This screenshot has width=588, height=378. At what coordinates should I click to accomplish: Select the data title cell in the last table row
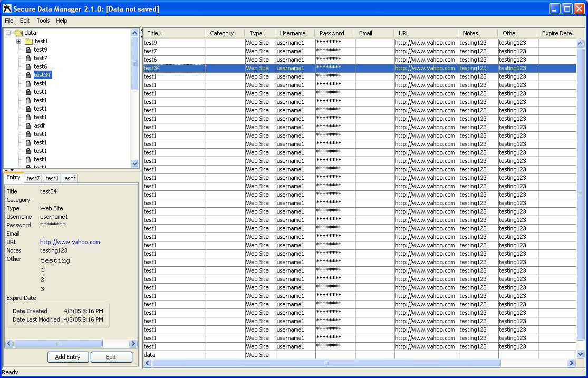point(175,355)
